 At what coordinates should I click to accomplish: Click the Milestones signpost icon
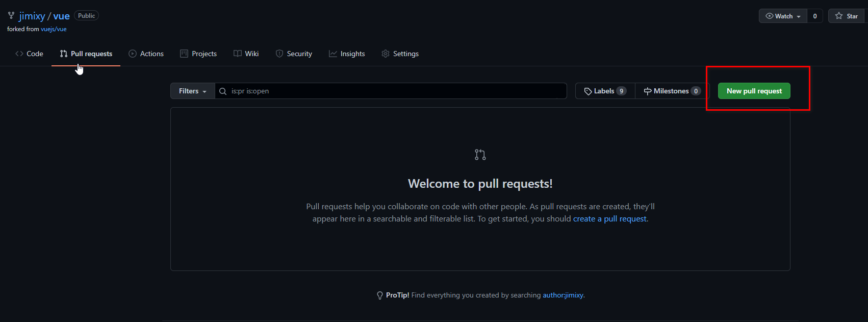(x=648, y=91)
